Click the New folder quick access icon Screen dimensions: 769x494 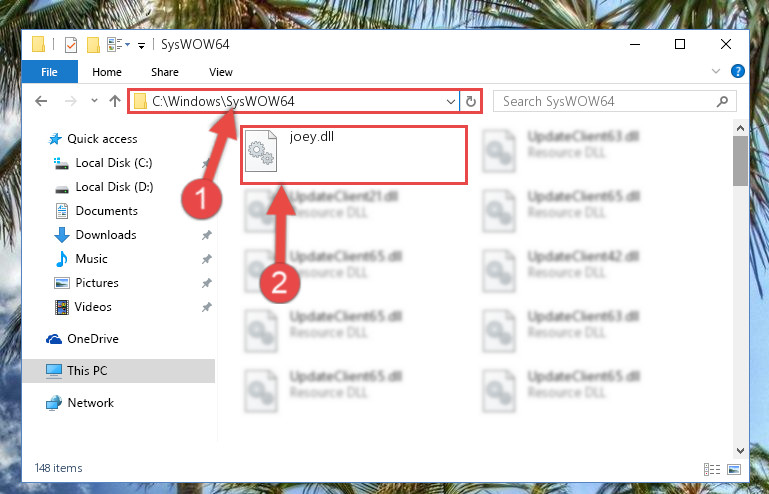point(93,45)
